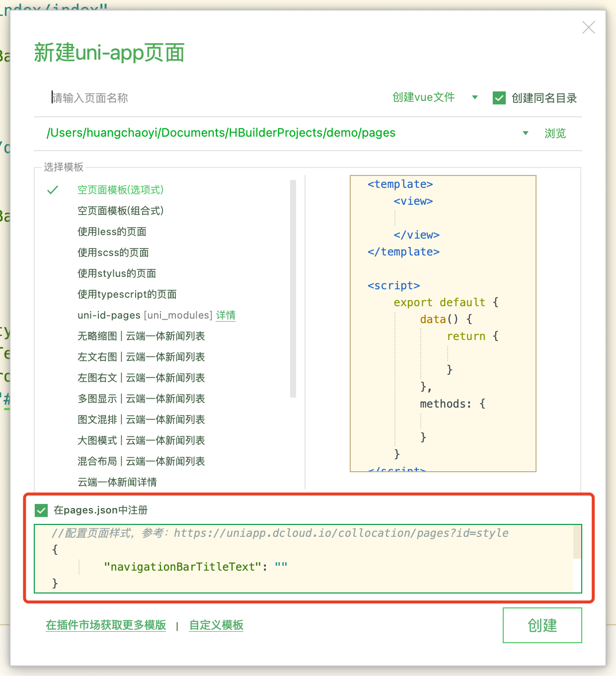Select 图文混排 | 云端一体新闻列表 template
Screen dimensions: 616x676
[x=141, y=420]
